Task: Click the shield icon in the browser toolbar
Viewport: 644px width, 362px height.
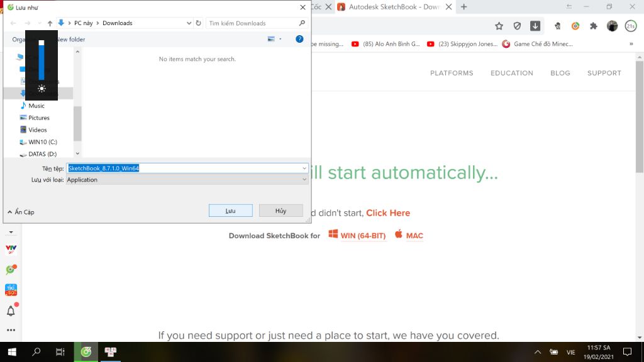Action: (x=517, y=26)
